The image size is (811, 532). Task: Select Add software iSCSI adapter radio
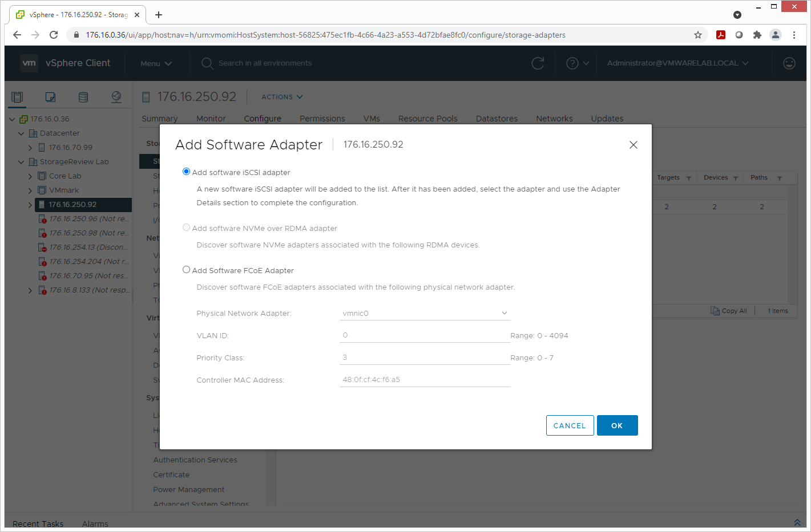click(x=186, y=172)
